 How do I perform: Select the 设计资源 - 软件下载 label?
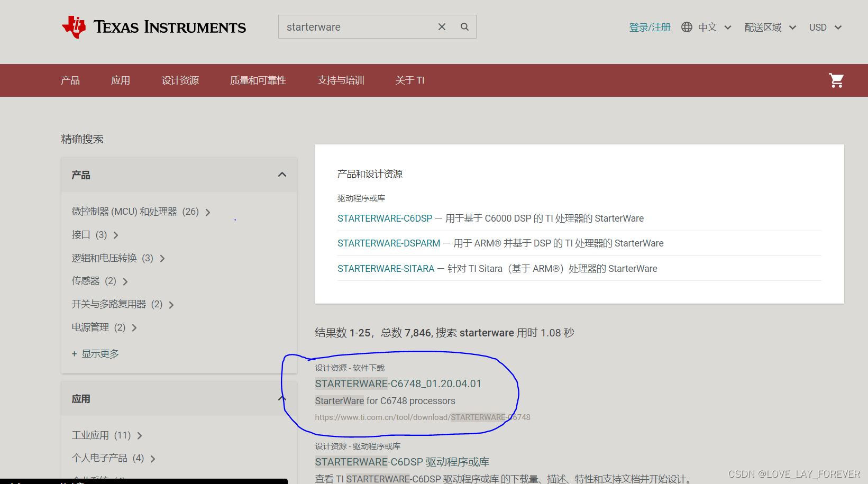(350, 368)
